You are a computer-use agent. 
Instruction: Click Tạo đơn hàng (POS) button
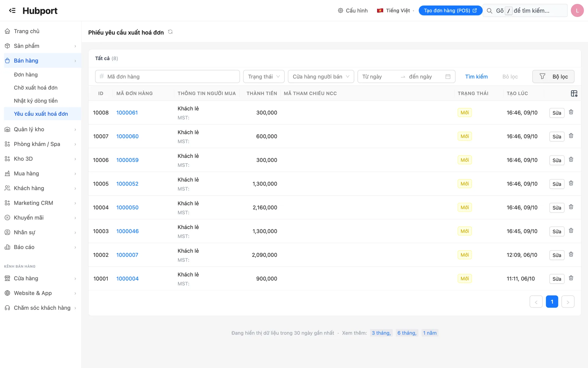450,10
